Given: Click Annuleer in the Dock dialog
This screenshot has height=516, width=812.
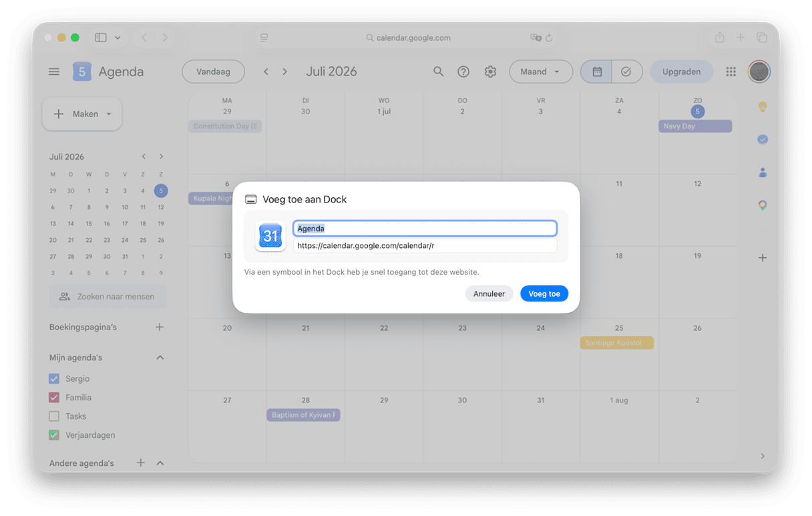Looking at the screenshot, I should click(489, 293).
